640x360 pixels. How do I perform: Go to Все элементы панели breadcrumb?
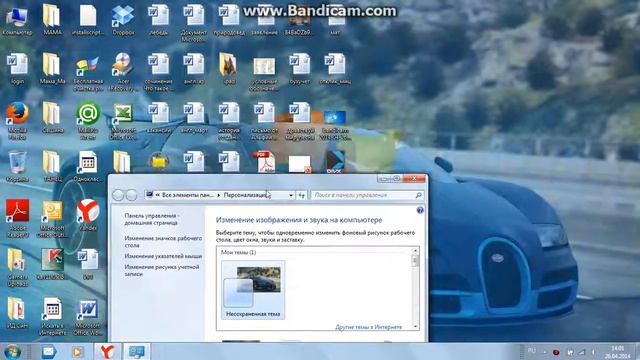[x=188, y=195]
